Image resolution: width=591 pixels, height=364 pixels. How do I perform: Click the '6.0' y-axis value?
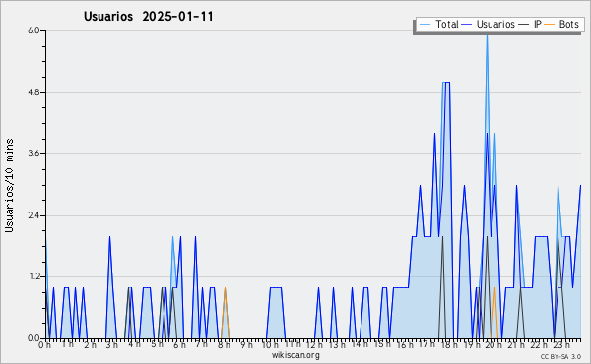point(33,30)
